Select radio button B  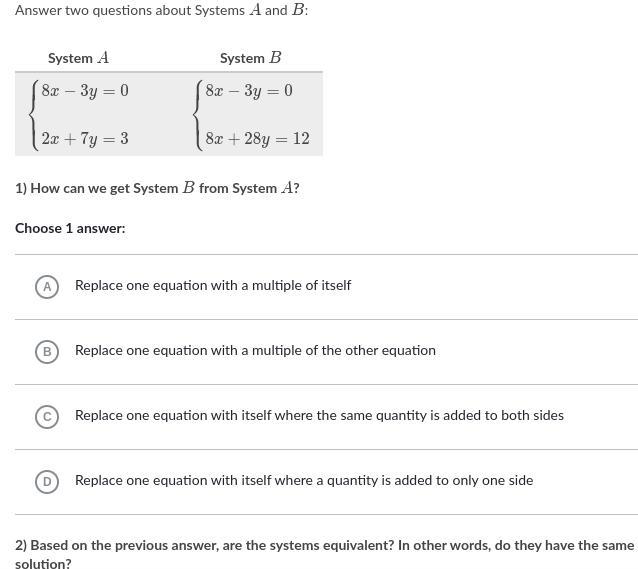coord(46,351)
